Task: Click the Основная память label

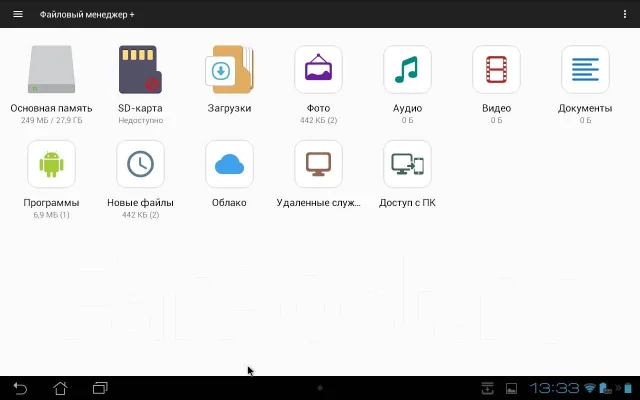Action: click(51, 108)
